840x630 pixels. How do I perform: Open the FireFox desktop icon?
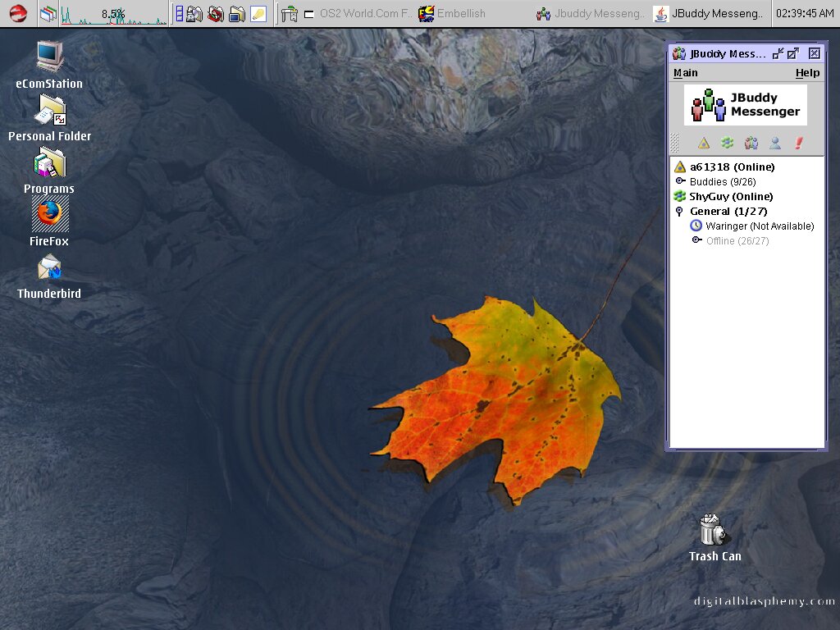coord(49,215)
